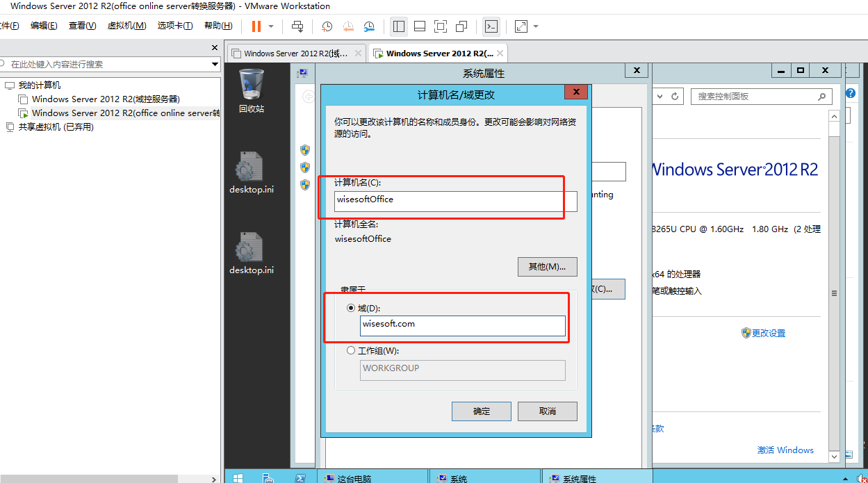Open the power options dropdown beside pause
The image size is (868, 483).
pyautogui.click(x=271, y=26)
